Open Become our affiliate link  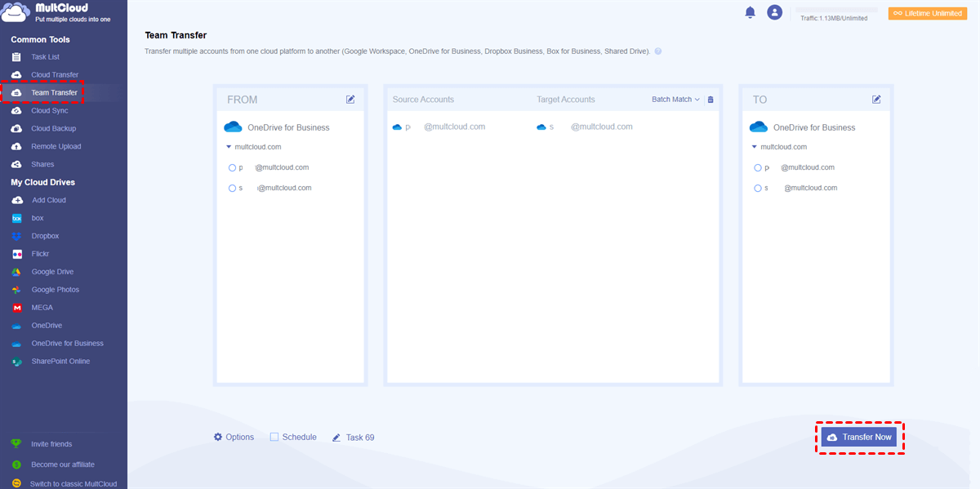point(63,464)
